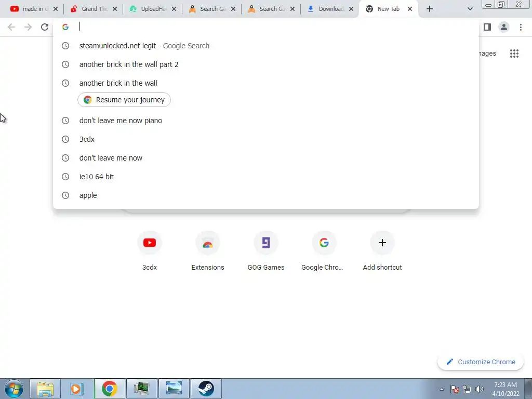Screen dimensions: 532x399
Task: Click Add shortcut plus tile
Action: coord(382,251)
